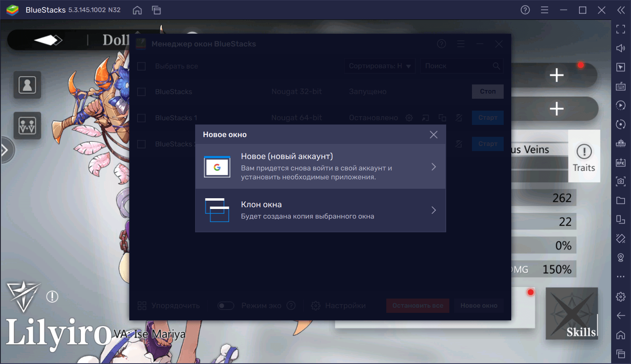Click Старт for BlueStacks 1 instance
Image resolution: width=631 pixels, height=364 pixels.
(487, 118)
